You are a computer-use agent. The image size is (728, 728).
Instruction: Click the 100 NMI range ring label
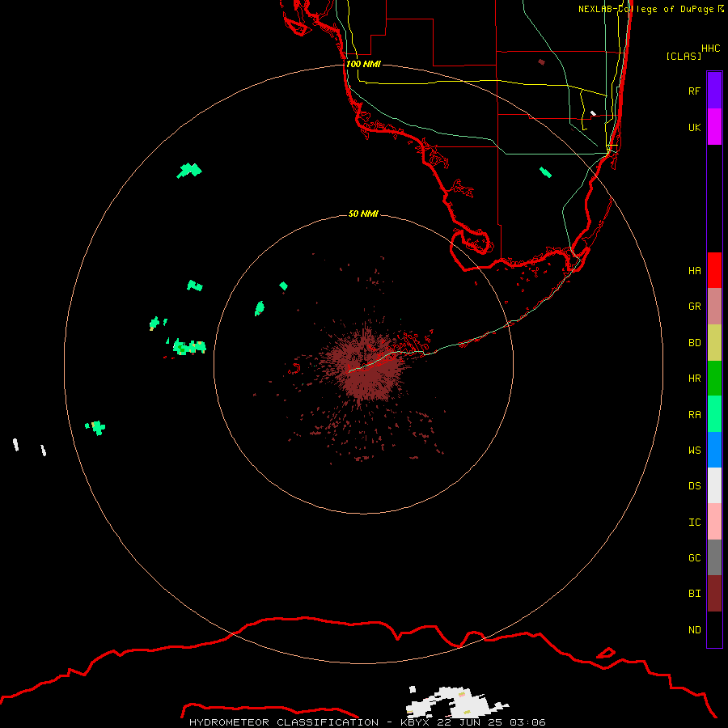(x=363, y=64)
